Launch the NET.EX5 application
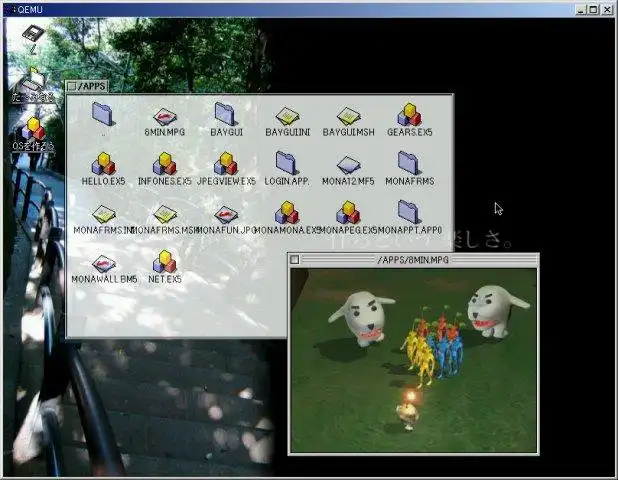 point(165,262)
